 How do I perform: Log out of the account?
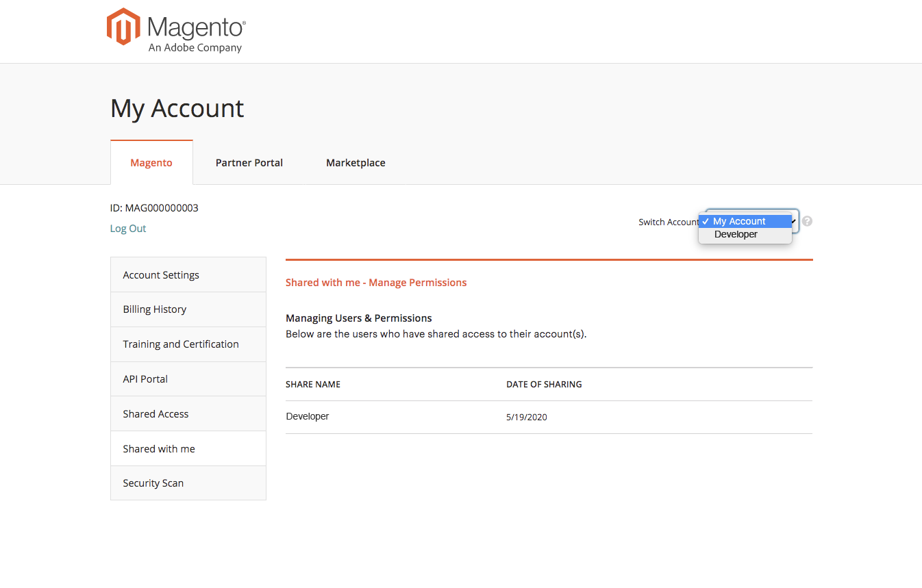pyautogui.click(x=128, y=229)
